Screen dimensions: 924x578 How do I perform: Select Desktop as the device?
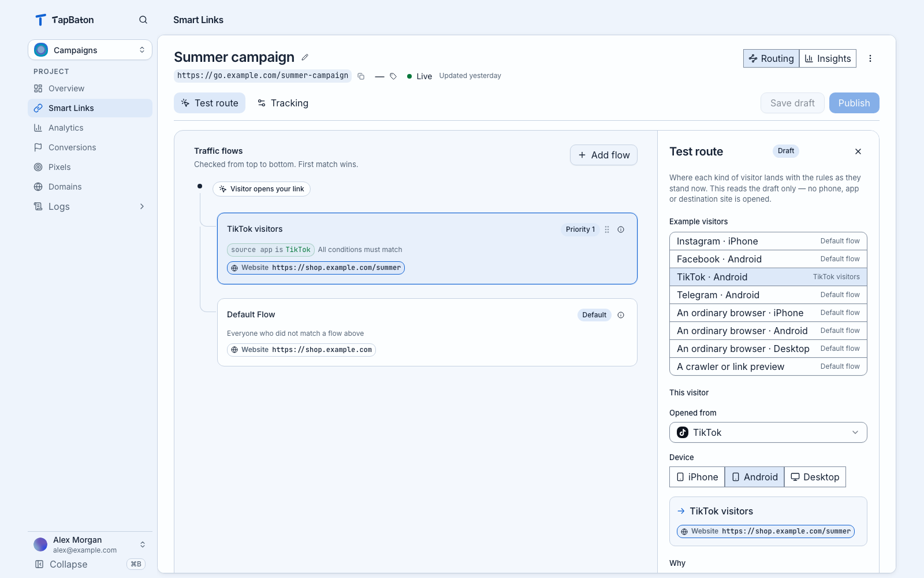(815, 477)
